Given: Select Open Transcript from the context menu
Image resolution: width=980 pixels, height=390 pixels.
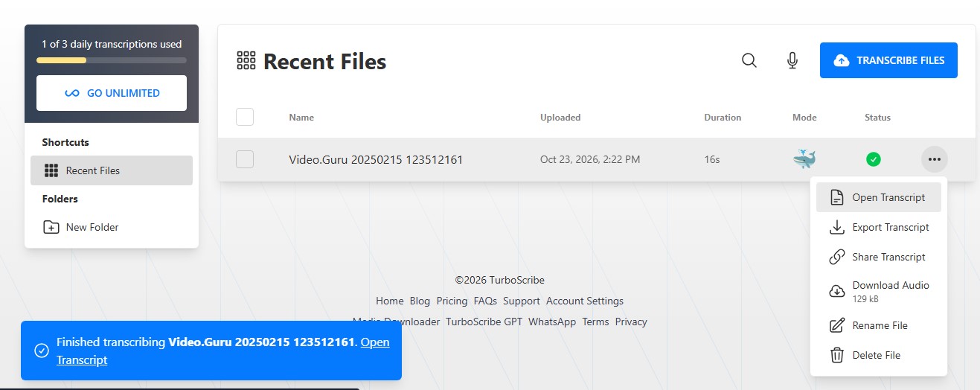Looking at the screenshot, I should 878,197.
